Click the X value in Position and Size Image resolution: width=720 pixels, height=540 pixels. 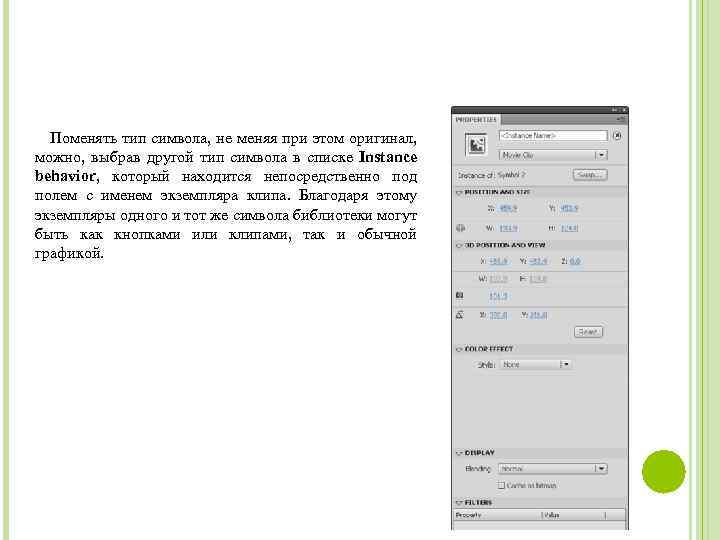tap(508, 208)
